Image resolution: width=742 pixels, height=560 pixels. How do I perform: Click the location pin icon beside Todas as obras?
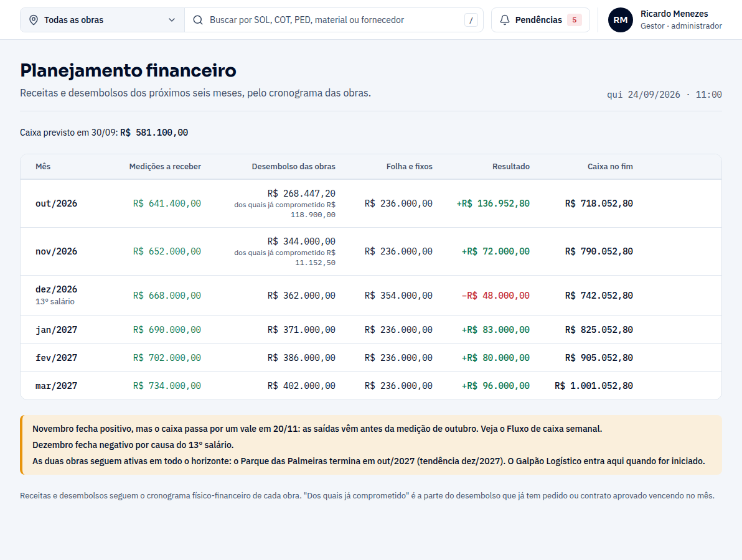[34, 20]
